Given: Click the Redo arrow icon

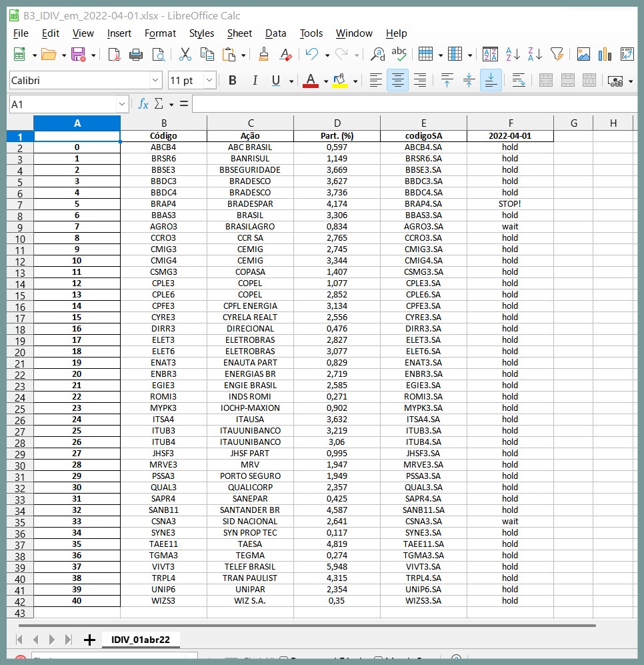Looking at the screenshot, I should tap(341, 54).
